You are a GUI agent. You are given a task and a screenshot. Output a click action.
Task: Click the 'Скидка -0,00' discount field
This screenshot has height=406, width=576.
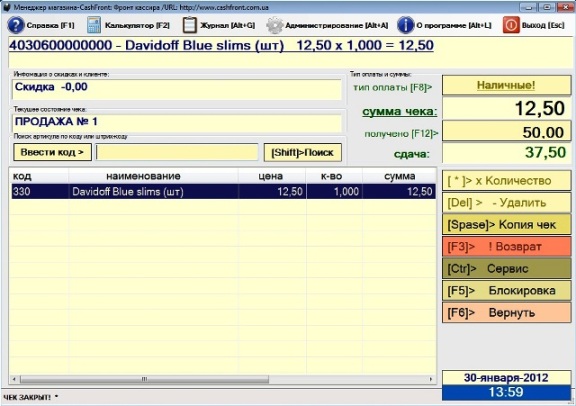(177, 89)
